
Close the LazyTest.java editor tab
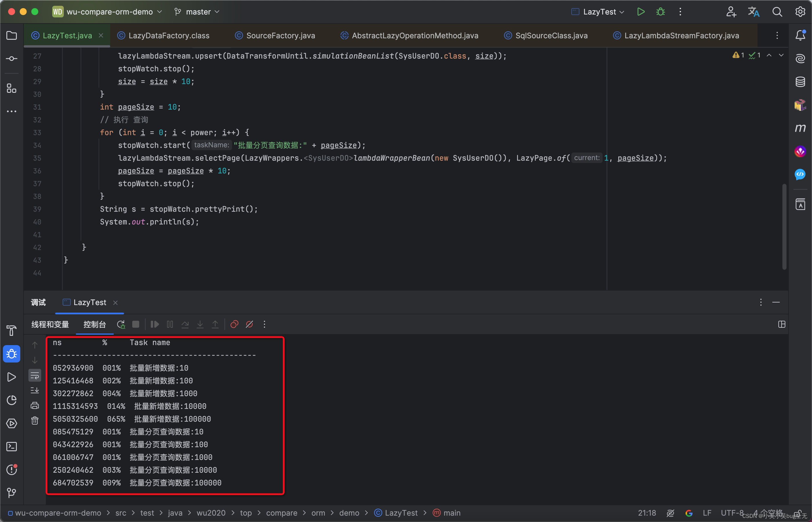pos(101,35)
